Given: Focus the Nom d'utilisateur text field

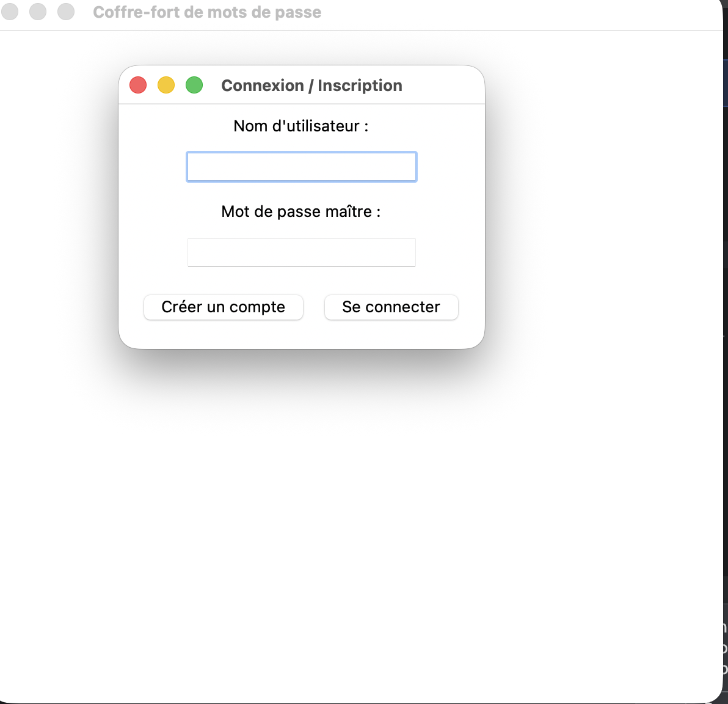Looking at the screenshot, I should point(302,167).
